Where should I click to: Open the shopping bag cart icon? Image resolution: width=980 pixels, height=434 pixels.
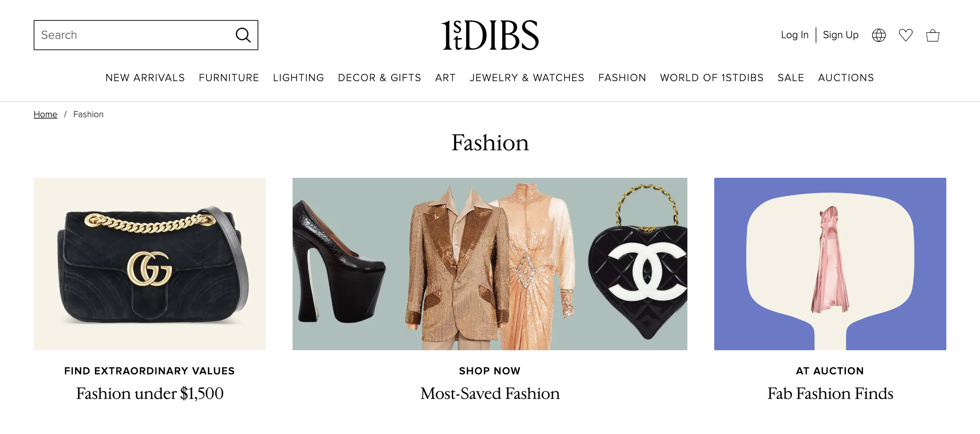(x=933, y=35)
